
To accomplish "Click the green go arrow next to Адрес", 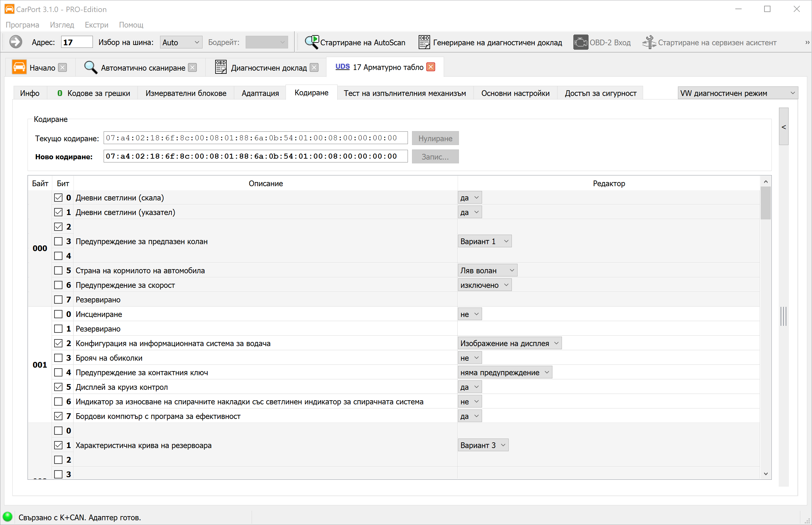I will click(x=16, y=42).
